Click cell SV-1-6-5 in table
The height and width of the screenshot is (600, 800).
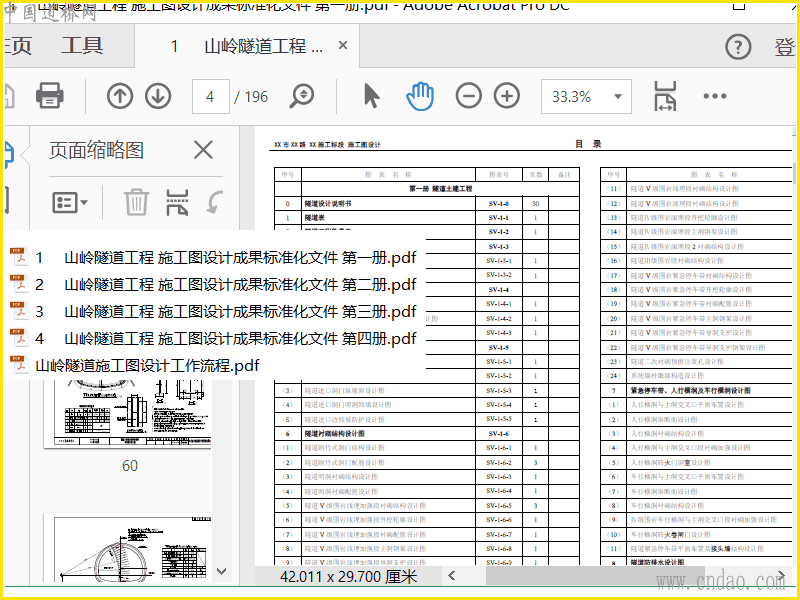(499, 506)
